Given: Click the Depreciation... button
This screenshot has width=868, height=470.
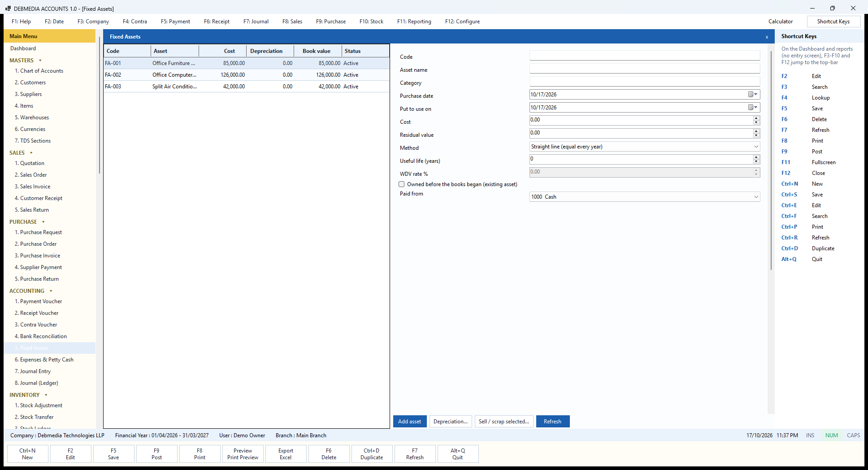Looking at the screenshot, I should pos(451,422).
